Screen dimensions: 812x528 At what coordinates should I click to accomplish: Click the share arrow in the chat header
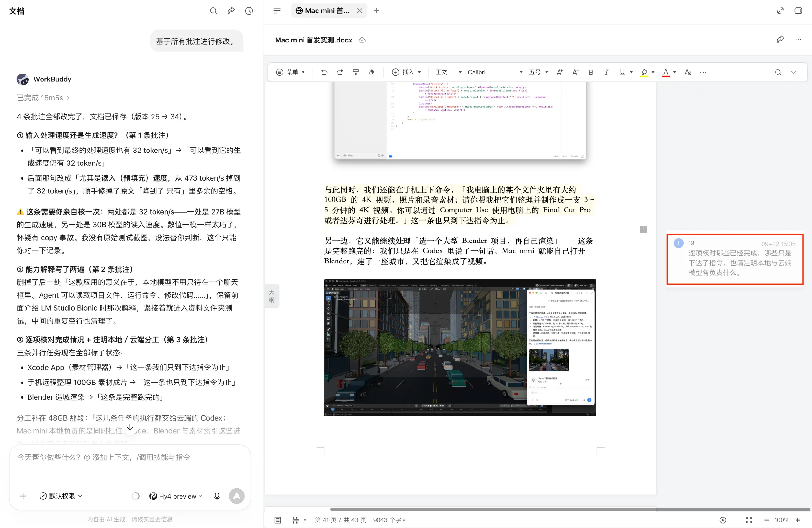[231, 11]
